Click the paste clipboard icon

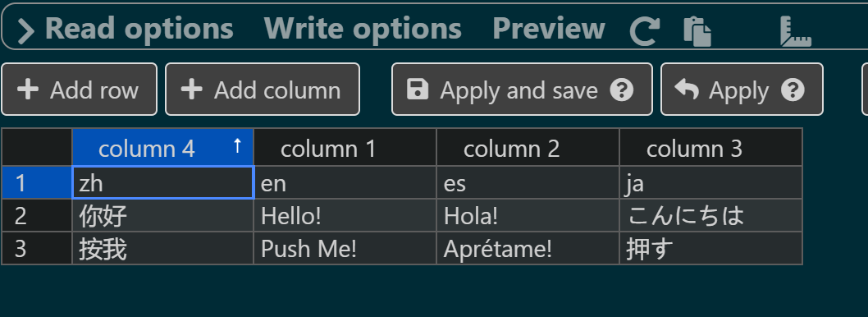coord(697,31)
